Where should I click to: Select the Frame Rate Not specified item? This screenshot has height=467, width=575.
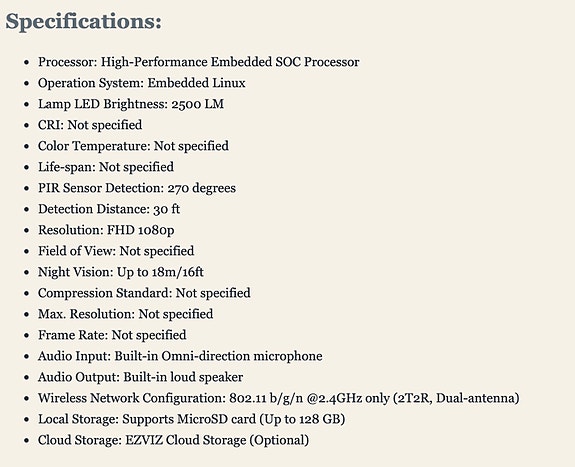tap(112, 335)
